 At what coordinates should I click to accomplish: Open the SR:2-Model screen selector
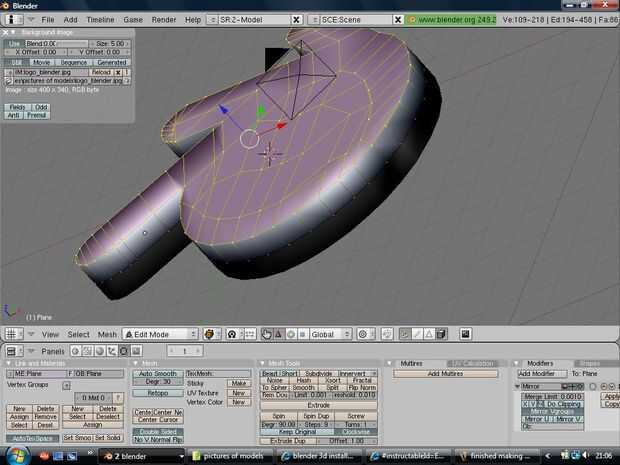tap(212, 19)
